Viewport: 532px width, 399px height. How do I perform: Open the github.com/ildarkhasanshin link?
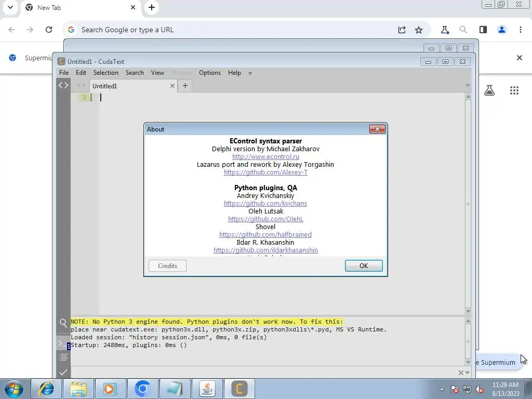[265, 250]
